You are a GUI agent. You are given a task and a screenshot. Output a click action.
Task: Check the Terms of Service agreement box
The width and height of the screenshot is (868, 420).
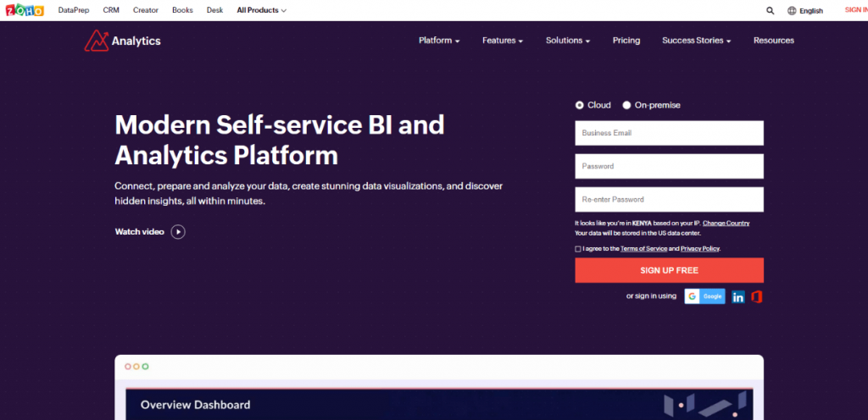click(578, 249)
